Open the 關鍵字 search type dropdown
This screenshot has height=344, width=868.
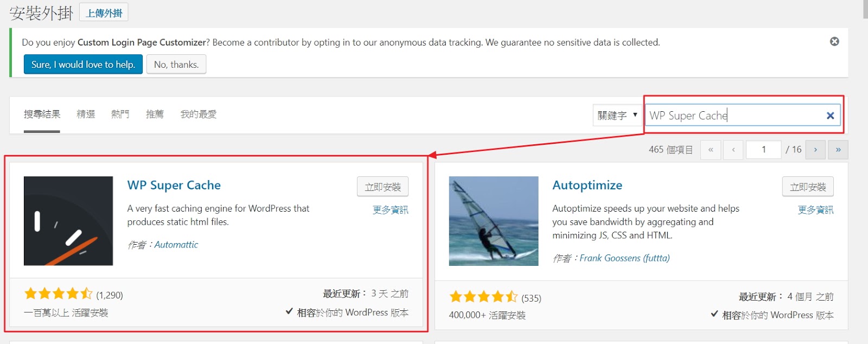(617, 115)
